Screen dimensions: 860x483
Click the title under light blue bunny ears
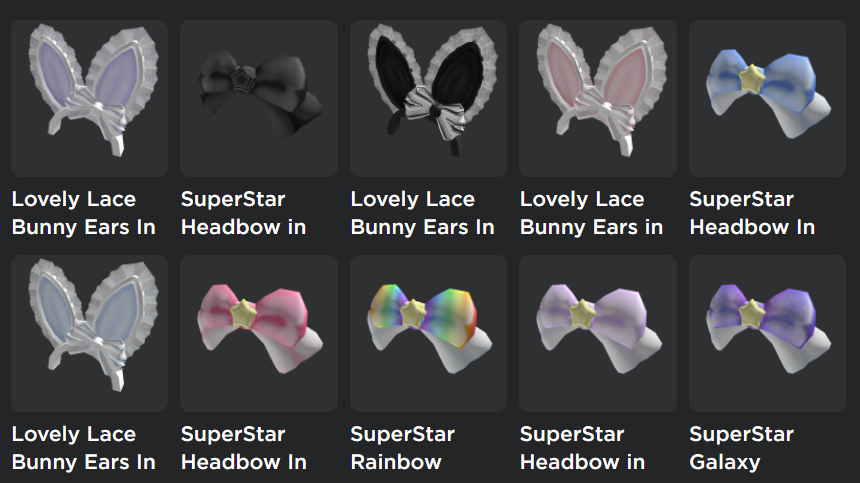coord(83,448)
